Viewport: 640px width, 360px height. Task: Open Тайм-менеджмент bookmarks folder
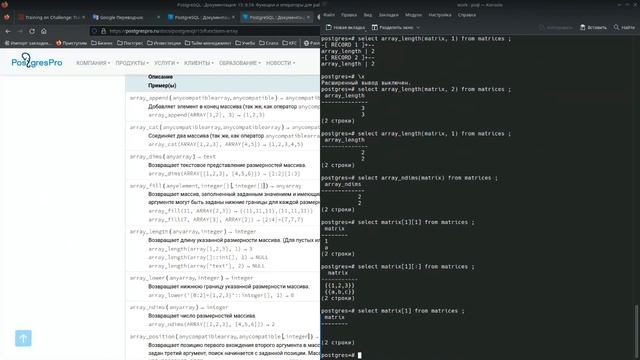(x=208, y=43)
